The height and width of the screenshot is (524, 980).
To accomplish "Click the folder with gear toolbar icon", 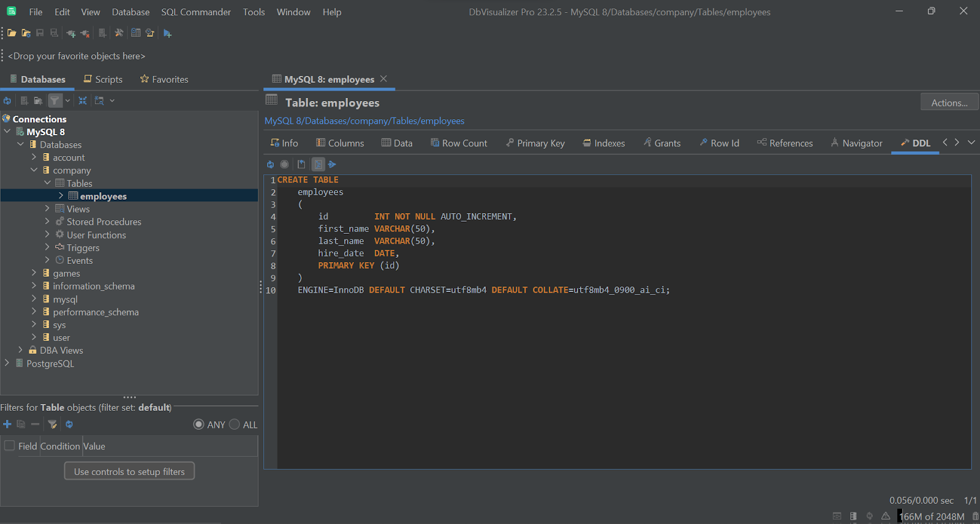I will (26, 33).
